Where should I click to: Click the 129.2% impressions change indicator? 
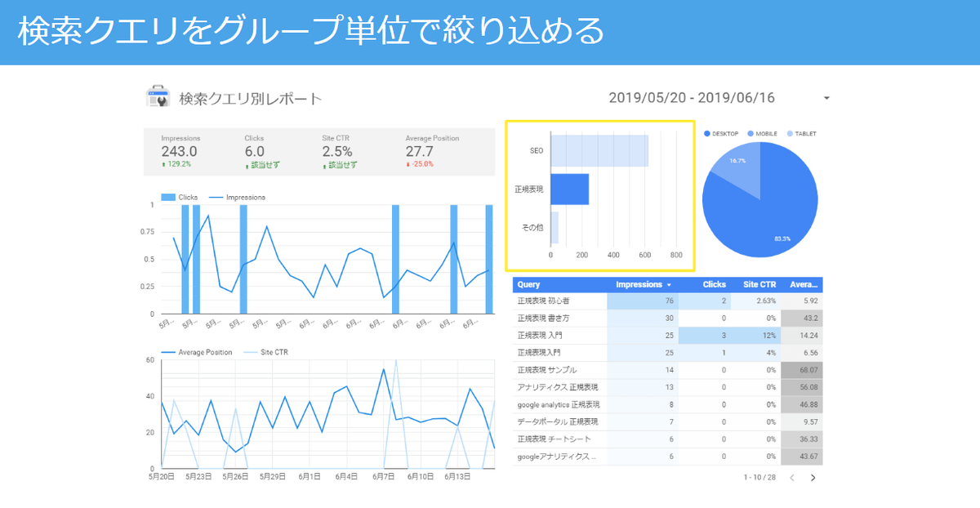(x=176, y=164)
